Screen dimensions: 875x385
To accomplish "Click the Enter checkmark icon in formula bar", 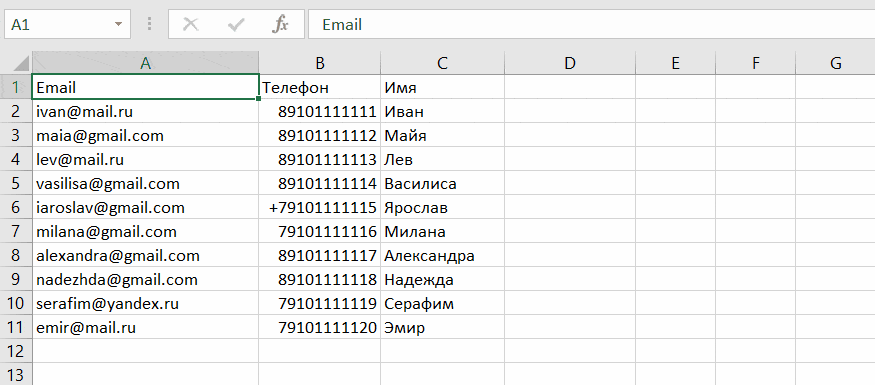I will (237, 25).
